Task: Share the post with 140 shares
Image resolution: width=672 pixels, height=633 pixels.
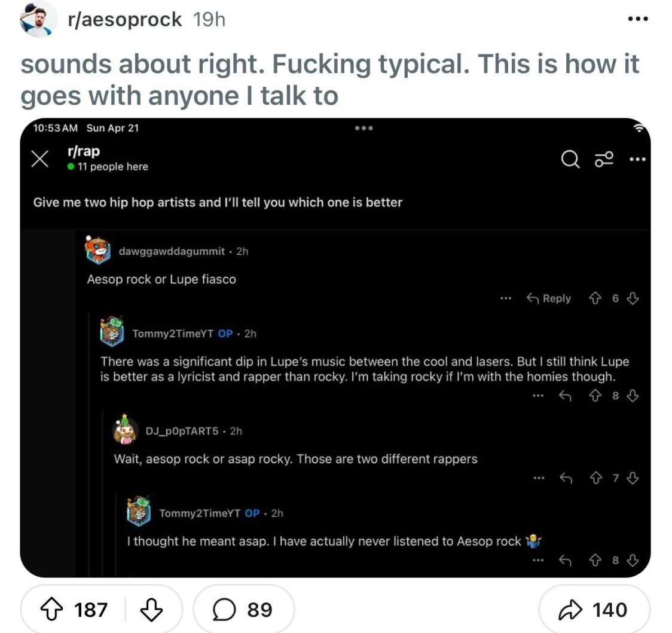Action: [x=594, y=610]
